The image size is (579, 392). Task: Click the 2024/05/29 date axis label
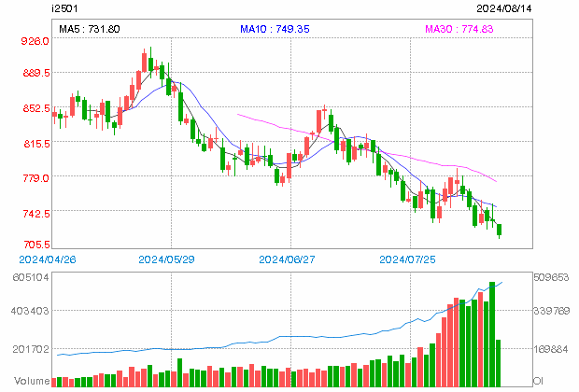[166, 259]
